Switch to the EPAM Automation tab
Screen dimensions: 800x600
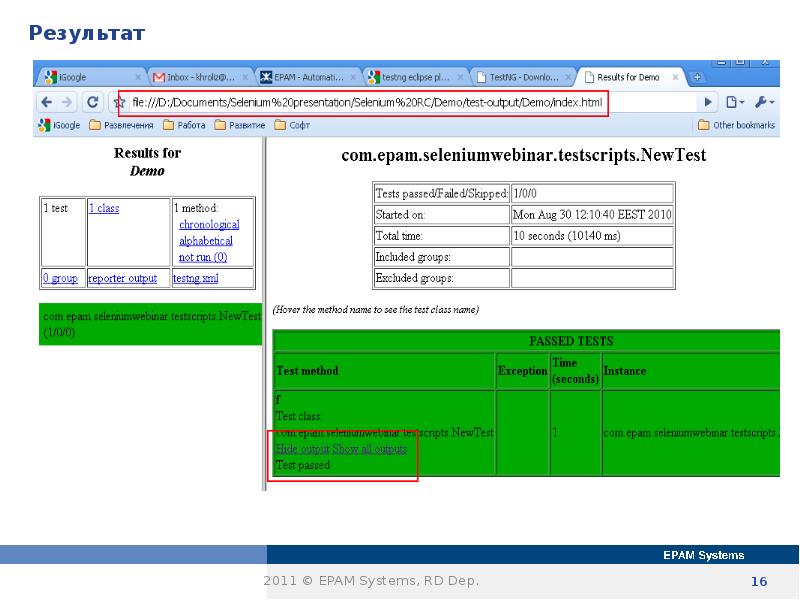point(302,77)
